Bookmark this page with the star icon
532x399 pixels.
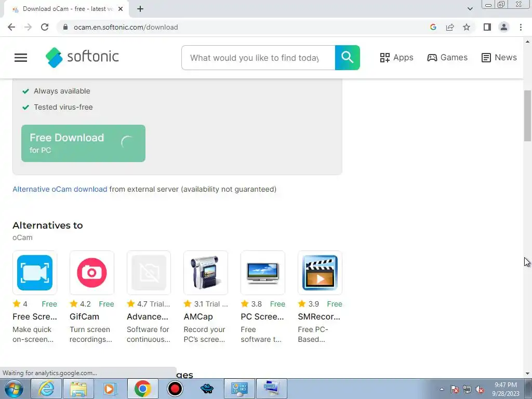tap(467, 27)
